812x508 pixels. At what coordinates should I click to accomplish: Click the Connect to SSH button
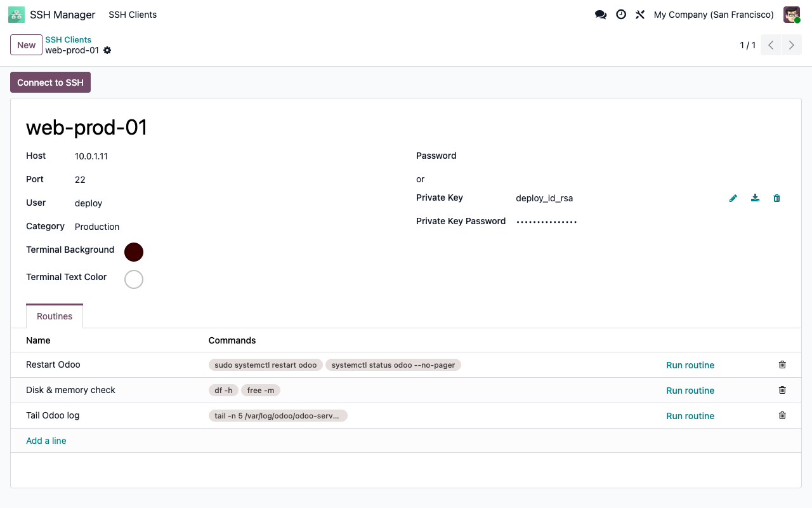click(50, 83)
